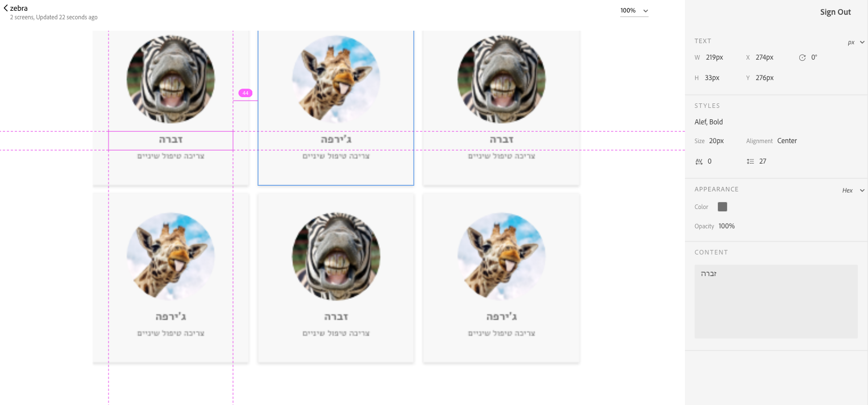
Task: Click the character spacing icon
Action: [699, 161]
